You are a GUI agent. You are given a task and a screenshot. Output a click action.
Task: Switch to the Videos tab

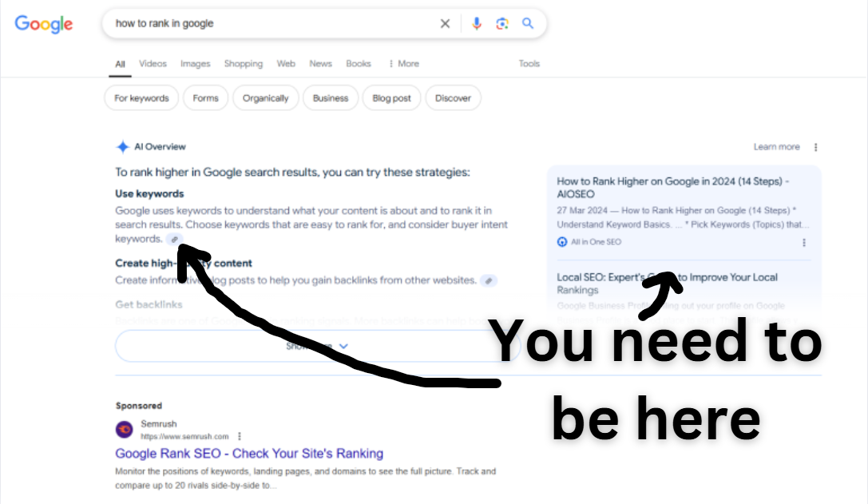[153, 64]
